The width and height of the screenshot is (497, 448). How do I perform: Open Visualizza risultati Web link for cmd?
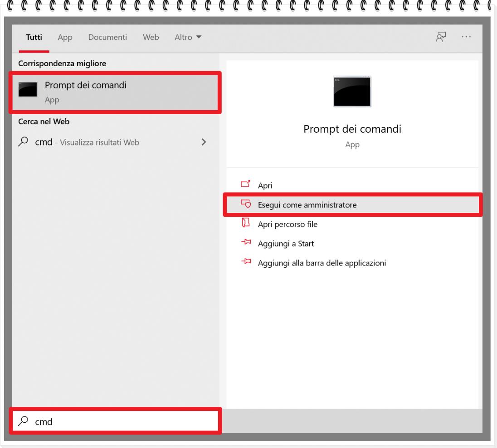pyautogui.click(x=100, y=142)
